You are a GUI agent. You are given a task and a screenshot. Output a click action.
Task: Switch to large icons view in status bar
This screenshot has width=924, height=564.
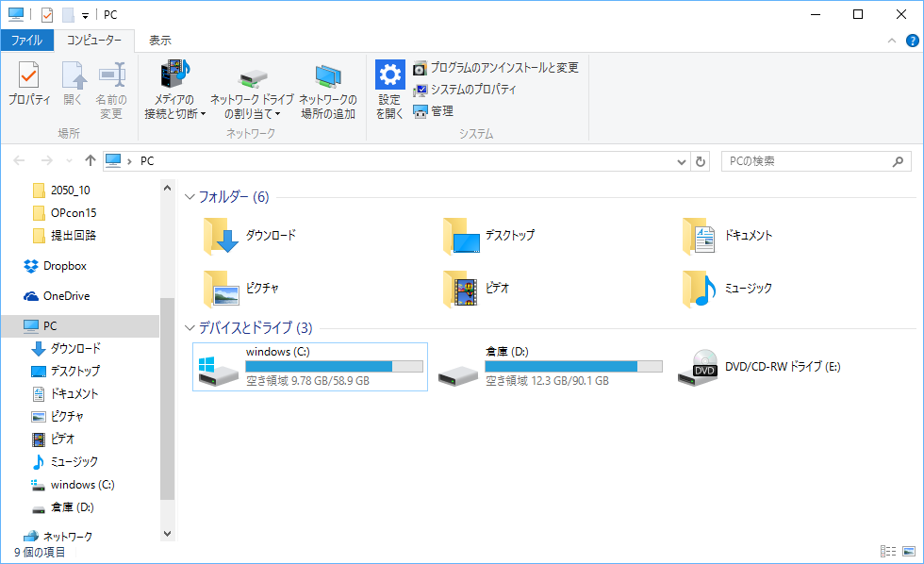pyautogui.click(x=909, y=551)
